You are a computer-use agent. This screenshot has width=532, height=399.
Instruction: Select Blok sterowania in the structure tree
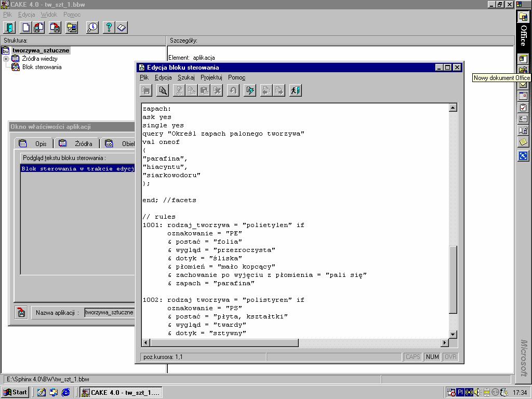click(x=42, y=67)
